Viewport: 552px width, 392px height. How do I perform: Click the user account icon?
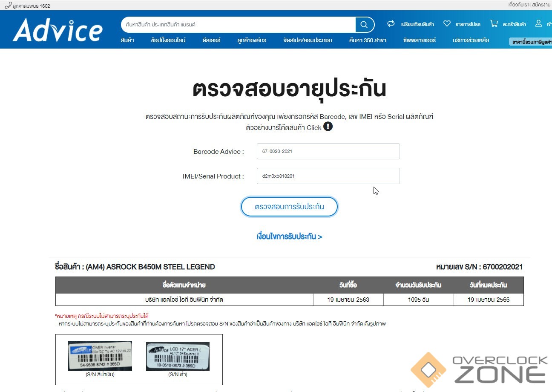(539, 24)
